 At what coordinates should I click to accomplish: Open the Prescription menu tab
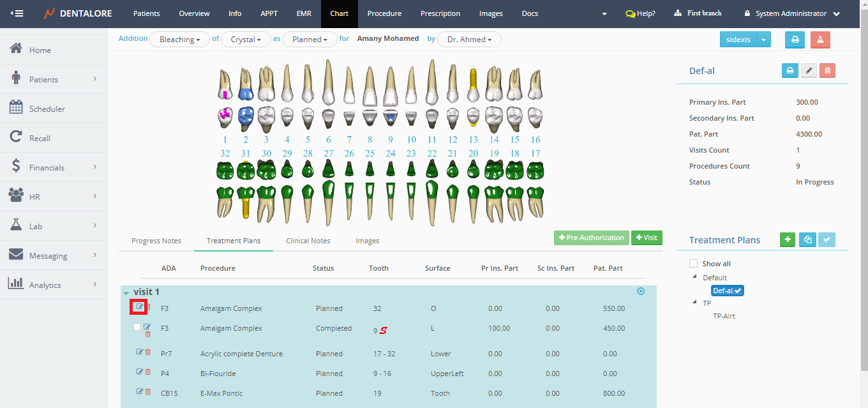440,13
